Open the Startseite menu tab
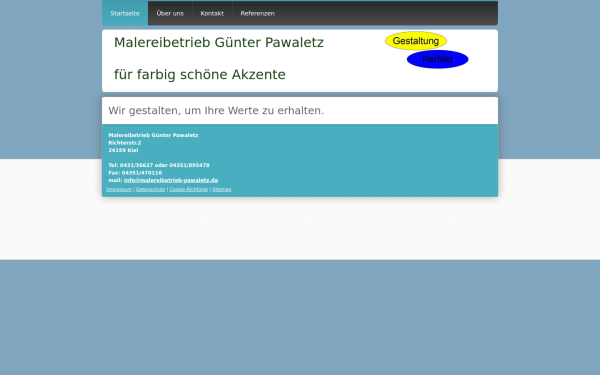 click(x=125, y=13)
